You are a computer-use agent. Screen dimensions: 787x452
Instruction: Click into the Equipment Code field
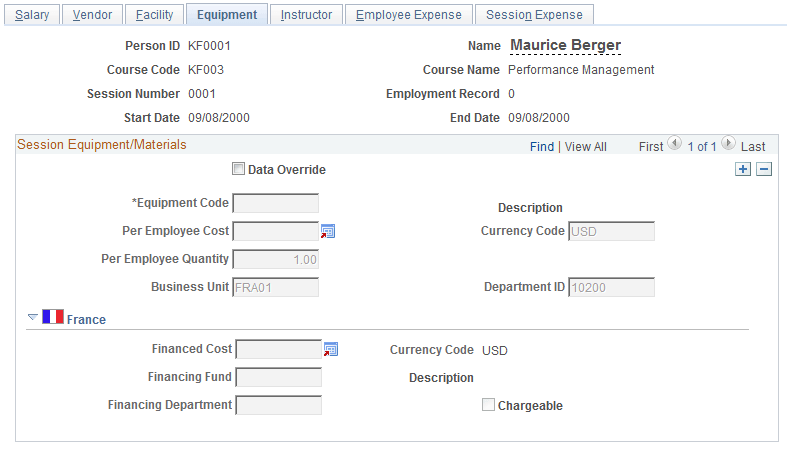pyautogui.click(x=275, y=204)
